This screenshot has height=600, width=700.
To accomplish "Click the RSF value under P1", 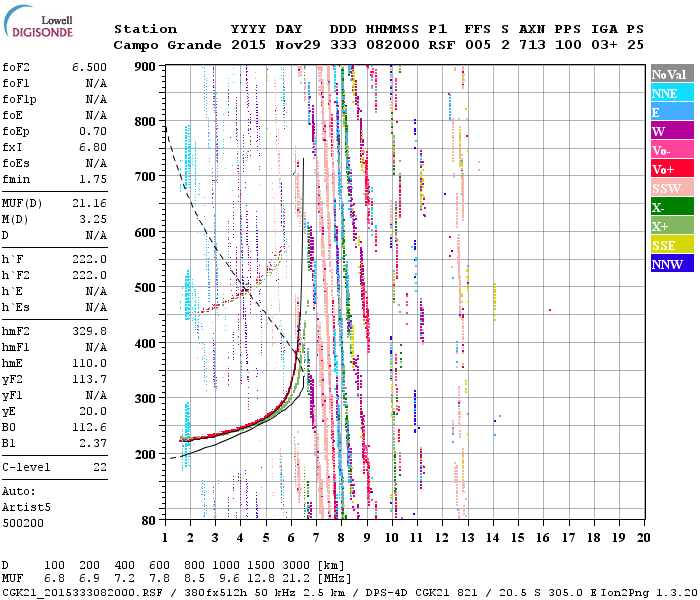I will click(442, 45).
